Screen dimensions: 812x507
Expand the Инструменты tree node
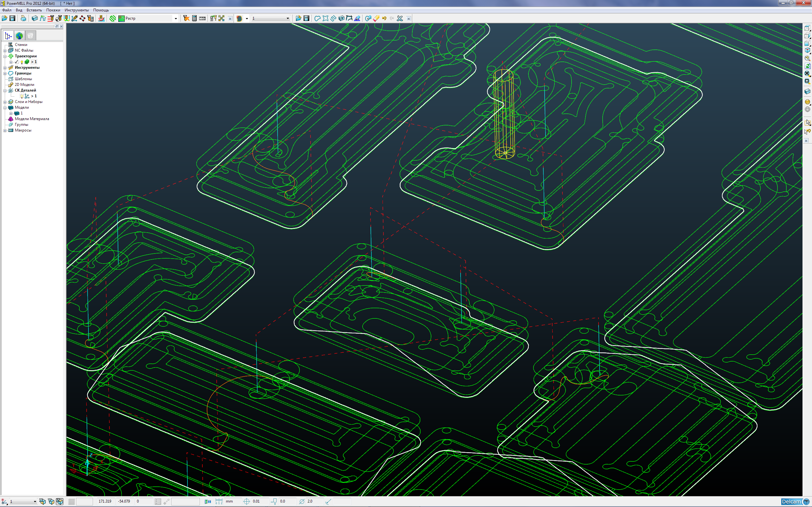pos(5,68)
